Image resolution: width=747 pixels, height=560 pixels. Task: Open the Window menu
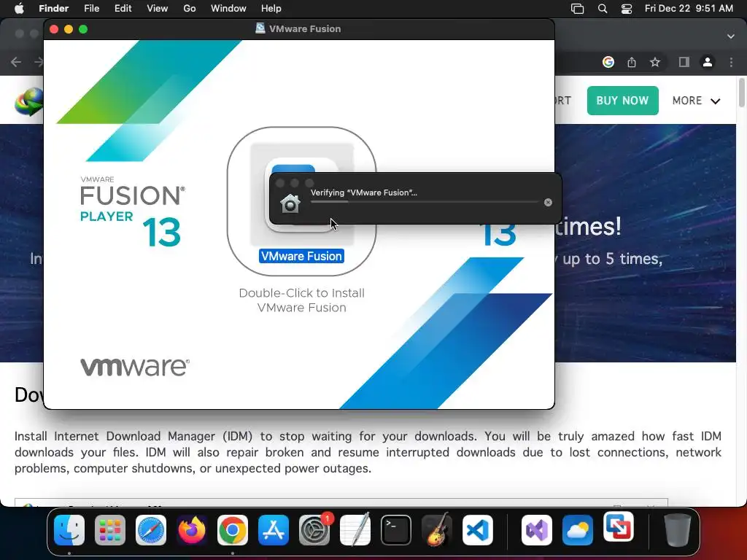228,9
